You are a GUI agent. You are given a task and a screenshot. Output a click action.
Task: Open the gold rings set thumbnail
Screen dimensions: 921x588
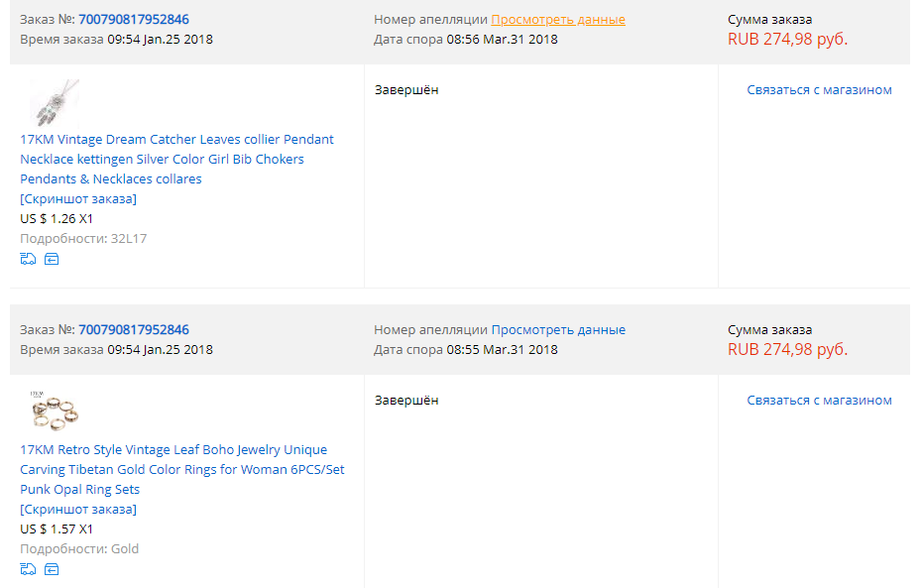tap(53, 412)
